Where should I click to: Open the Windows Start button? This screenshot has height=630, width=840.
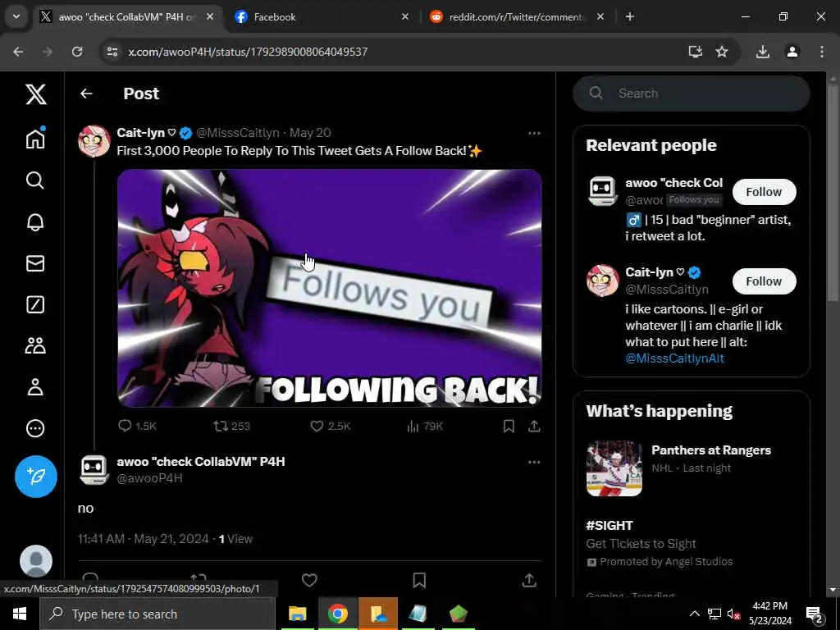pos(20,614)
